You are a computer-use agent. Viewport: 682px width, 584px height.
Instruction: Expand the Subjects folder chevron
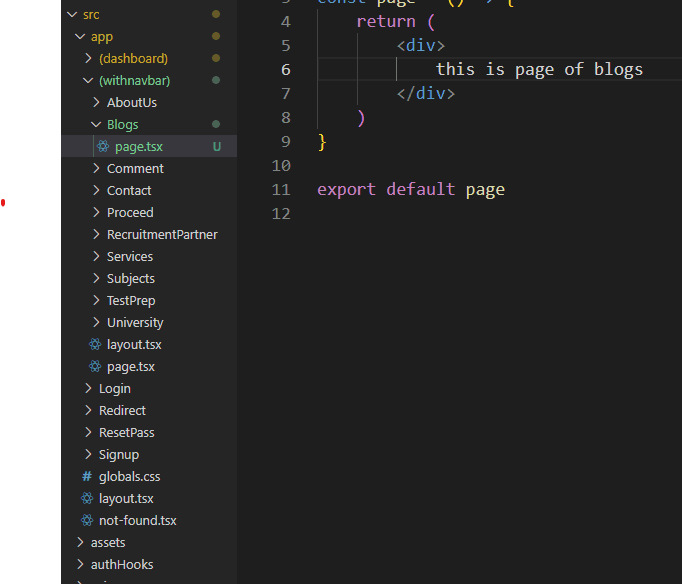tap(97, 278)
